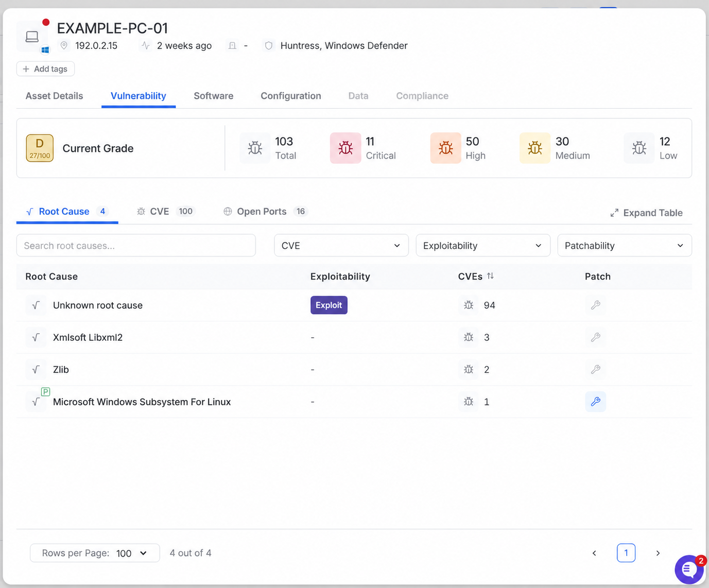Click the root cause icon beside Xmlsoft Libxml2

36,337
